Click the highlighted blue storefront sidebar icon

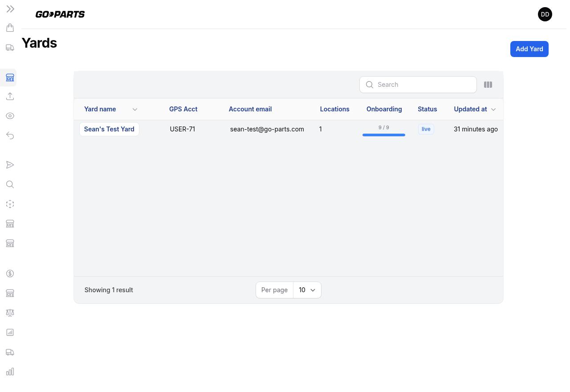(10, 78)
